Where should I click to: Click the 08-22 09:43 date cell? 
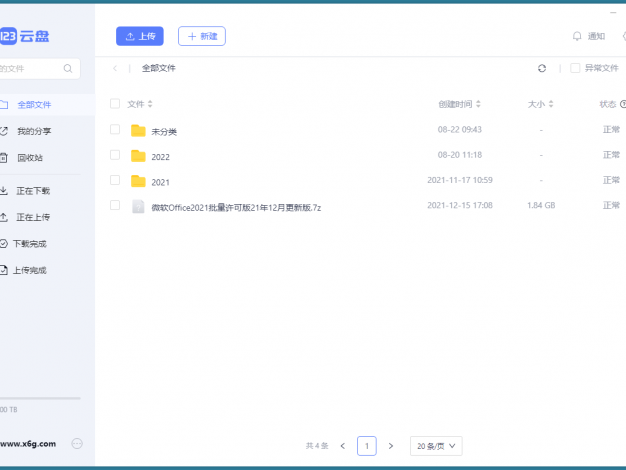(x=460, y=129)
